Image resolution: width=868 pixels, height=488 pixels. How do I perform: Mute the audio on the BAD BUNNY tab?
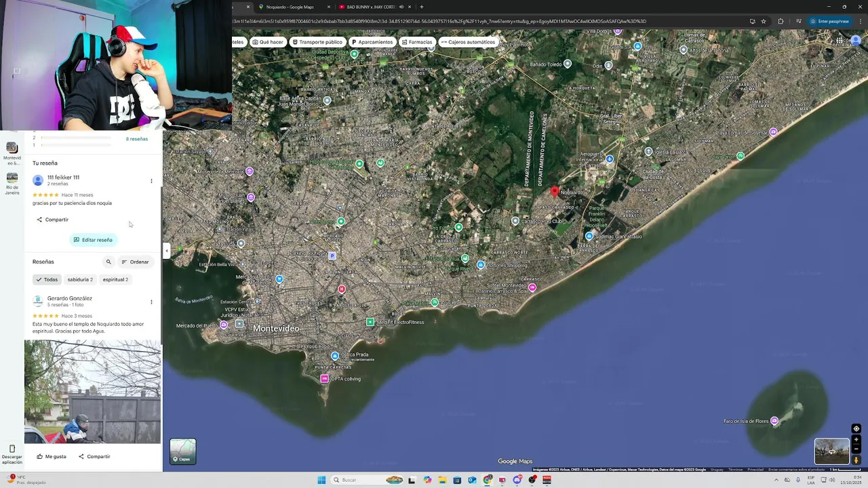[x=401, y=7]
